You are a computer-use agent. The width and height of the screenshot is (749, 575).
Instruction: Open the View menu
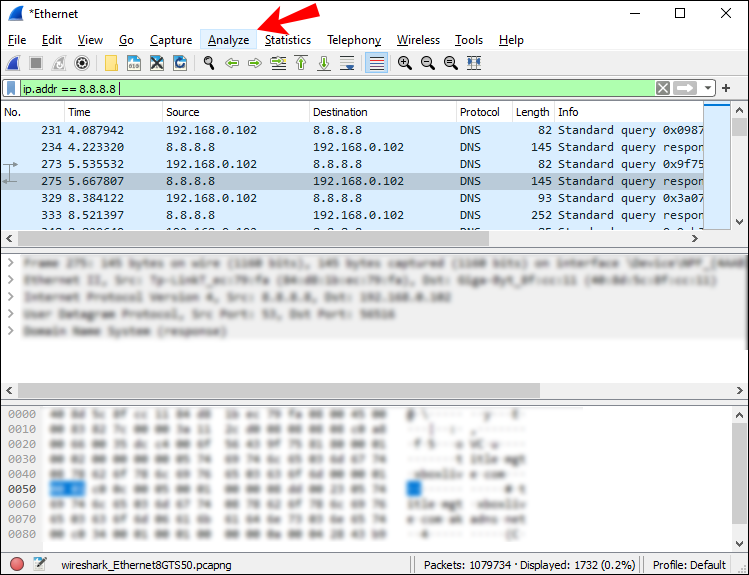pos(90,40)
